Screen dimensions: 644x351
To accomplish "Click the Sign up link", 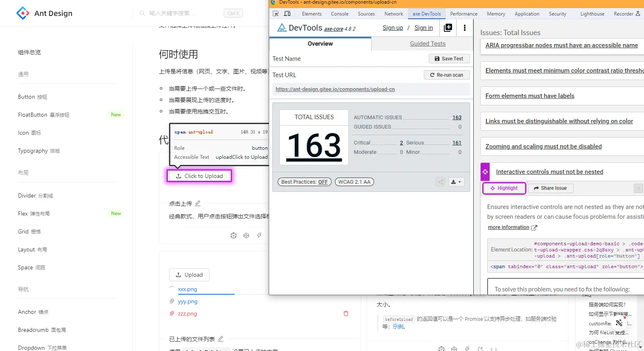I will pyautogui.click(x=393, y=28).
